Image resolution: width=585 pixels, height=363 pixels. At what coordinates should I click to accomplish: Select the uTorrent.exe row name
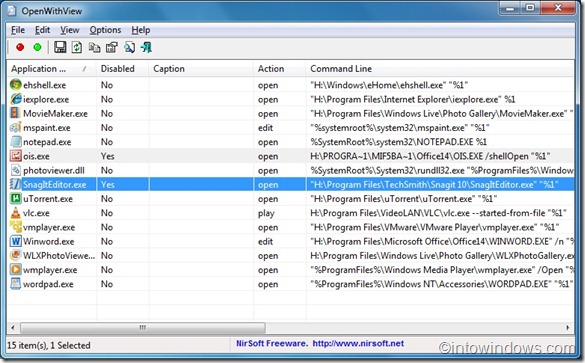pyautogui.click(x=48, y=199)
